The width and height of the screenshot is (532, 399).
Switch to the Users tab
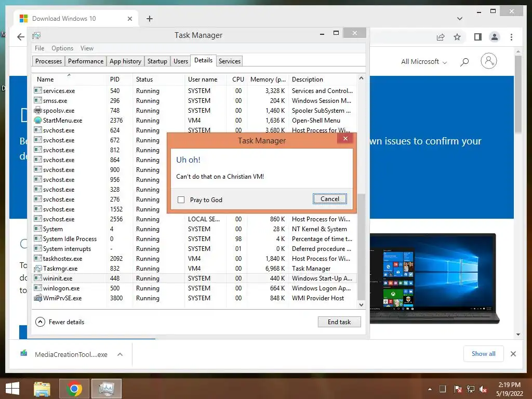point(180,61)
